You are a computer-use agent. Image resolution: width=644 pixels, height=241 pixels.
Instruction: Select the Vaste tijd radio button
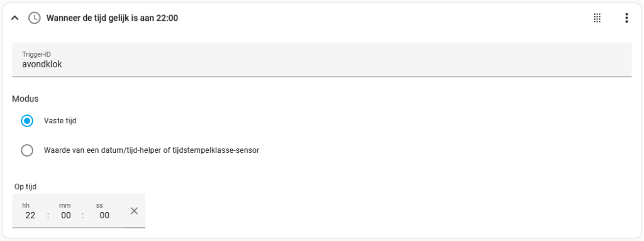[27, 121]
